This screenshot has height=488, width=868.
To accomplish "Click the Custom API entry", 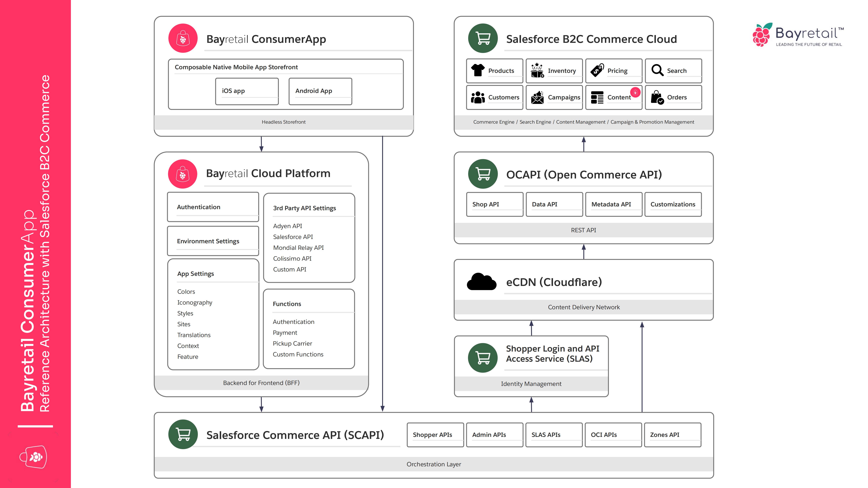I will (290, 269).
